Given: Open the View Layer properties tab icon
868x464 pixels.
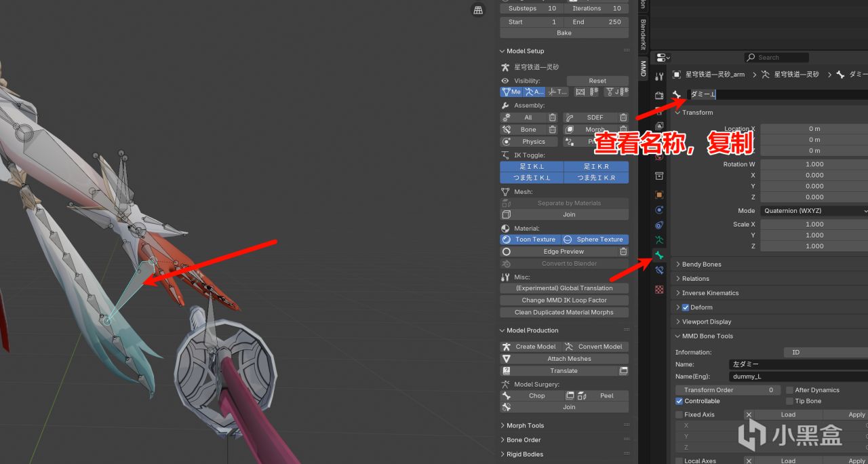Looking at the screenshot, I should tap(659, 125).
